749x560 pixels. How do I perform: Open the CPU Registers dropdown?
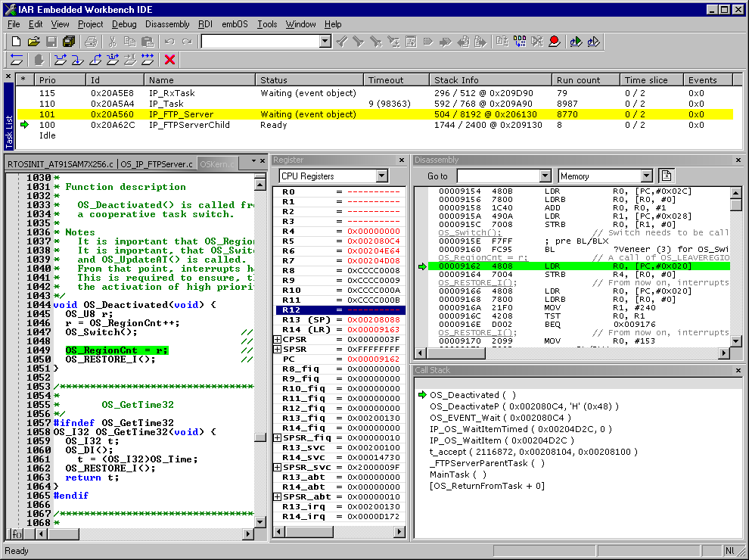[381, 176]
